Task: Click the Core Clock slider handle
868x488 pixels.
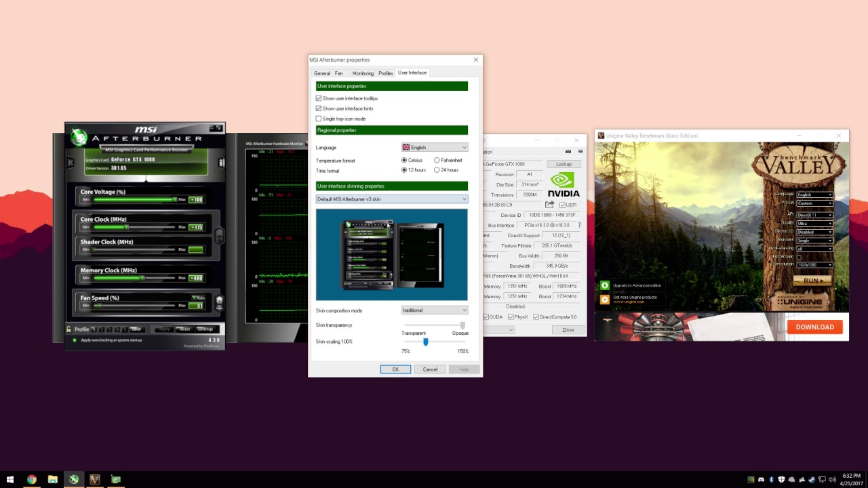Action: [x=126, y=227]
